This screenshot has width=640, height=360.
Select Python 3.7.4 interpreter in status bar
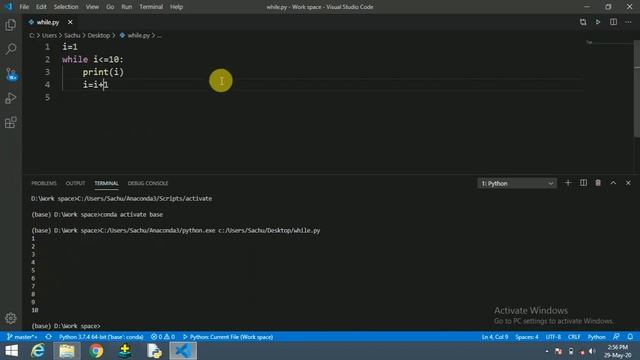pos(101,337)
